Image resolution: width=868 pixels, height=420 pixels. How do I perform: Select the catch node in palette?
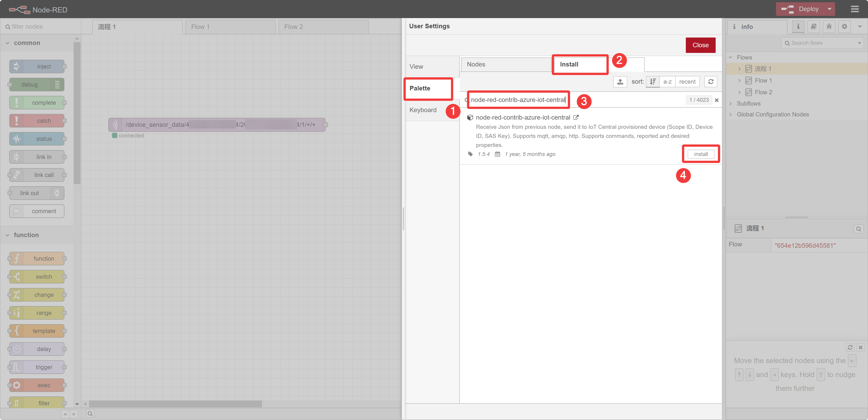tap(37, 121)
